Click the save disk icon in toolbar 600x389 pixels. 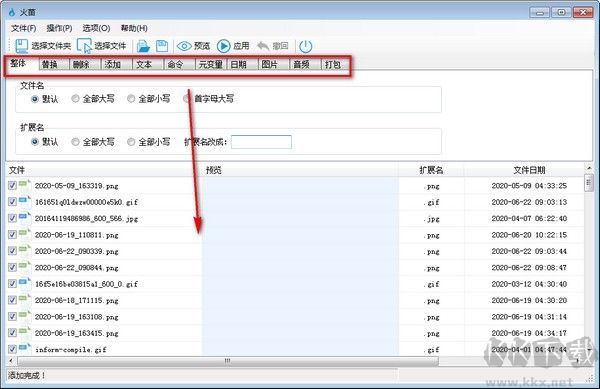(x=162, y=46)
